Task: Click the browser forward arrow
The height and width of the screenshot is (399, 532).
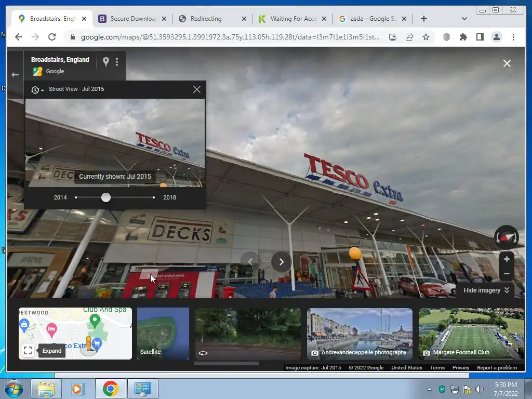Action: tap(35, 37)
